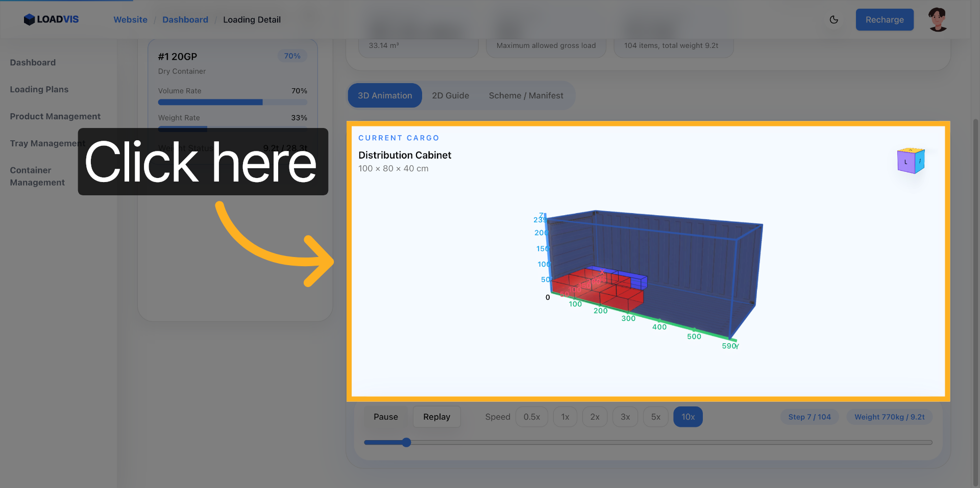
Task: Open Product Management in sidebar
Action: coord(55,116)
